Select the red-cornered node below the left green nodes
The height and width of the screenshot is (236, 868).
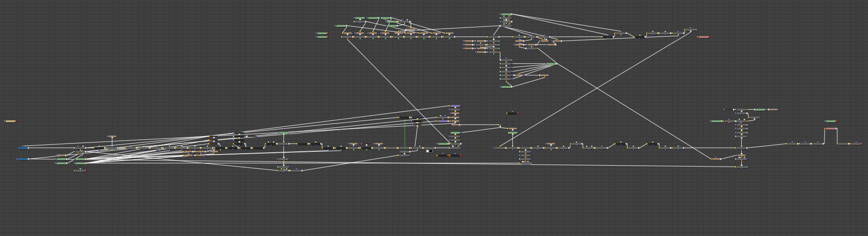click(x=80, y=171)
